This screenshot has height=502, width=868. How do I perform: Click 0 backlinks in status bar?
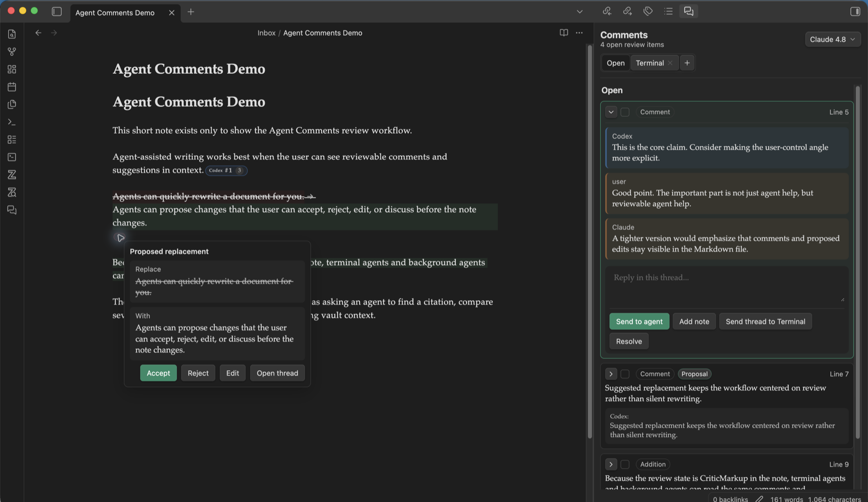pos(730,499)
